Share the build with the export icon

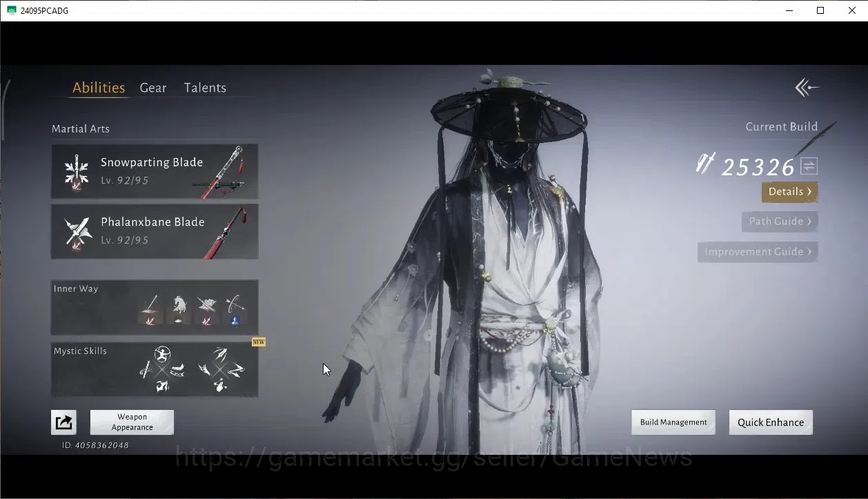pos(63,422)
